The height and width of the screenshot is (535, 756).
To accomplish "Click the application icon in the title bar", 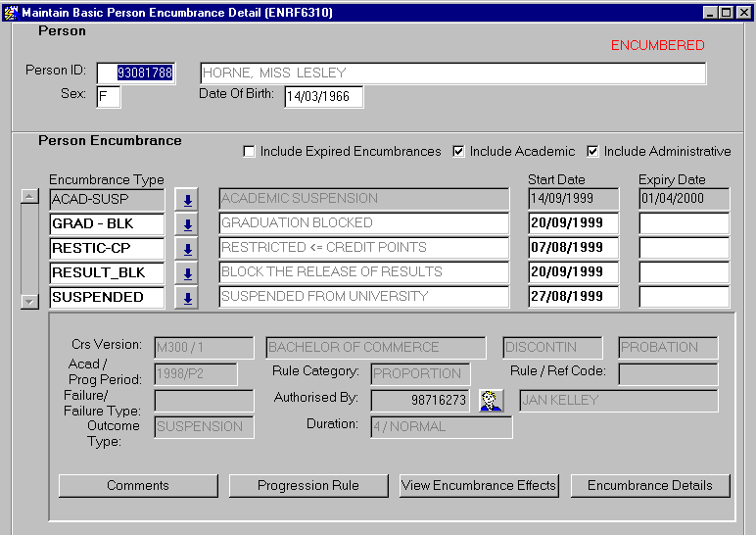I will pos(11,12).
